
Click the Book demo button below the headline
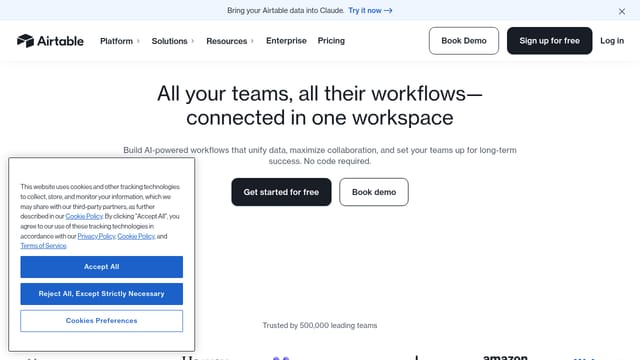pyautogui.click(x=374, y=192)
